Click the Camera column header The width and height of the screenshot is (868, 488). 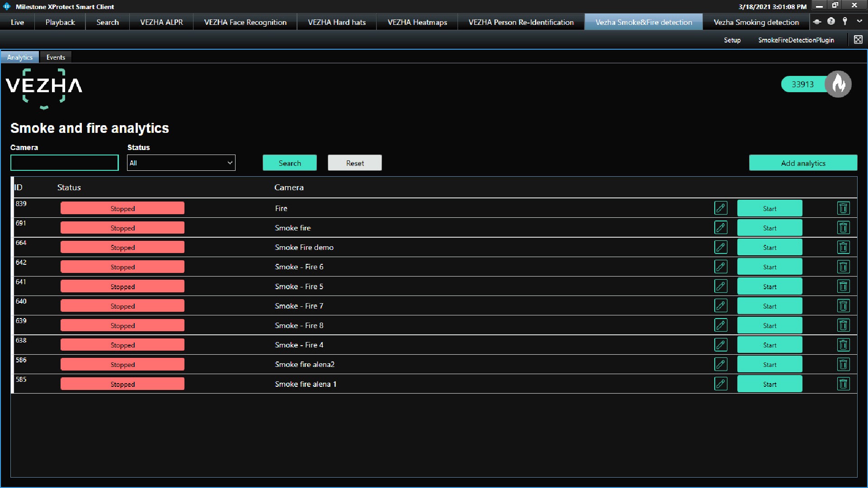(289, 187)
